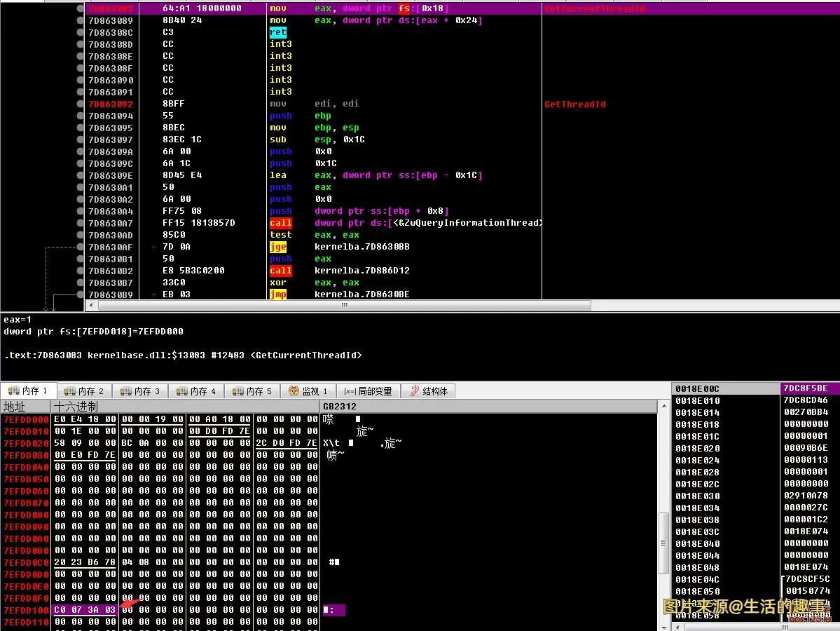Click the 内存 5 tab memory icon
The height and width of the screenshot is (631, 840).
point(237,391)
